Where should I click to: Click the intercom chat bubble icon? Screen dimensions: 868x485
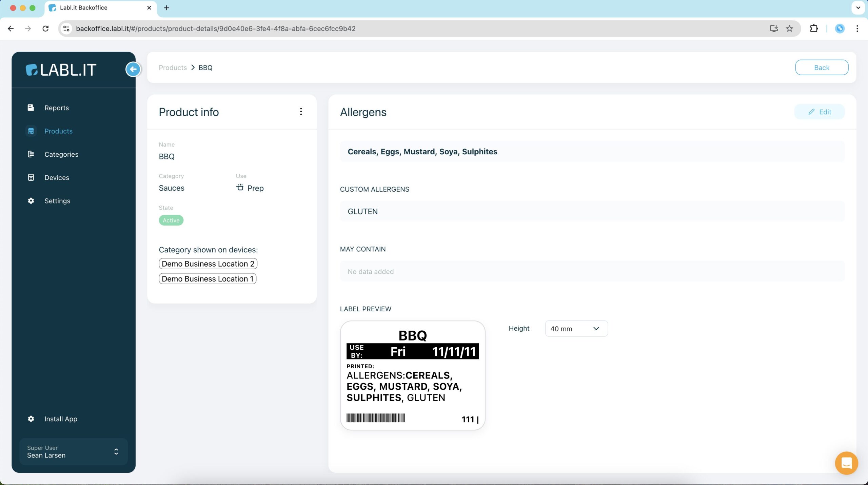tap(846, 463)
